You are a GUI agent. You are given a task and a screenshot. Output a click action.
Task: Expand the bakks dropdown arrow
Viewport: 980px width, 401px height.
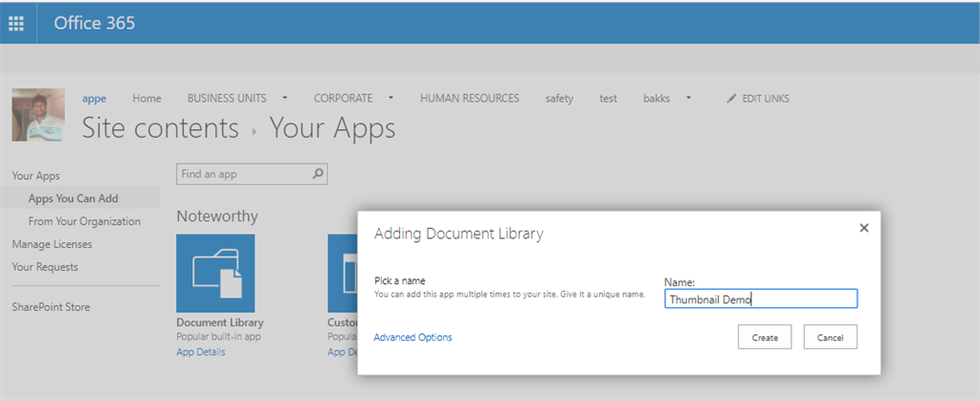coord(688,98)
